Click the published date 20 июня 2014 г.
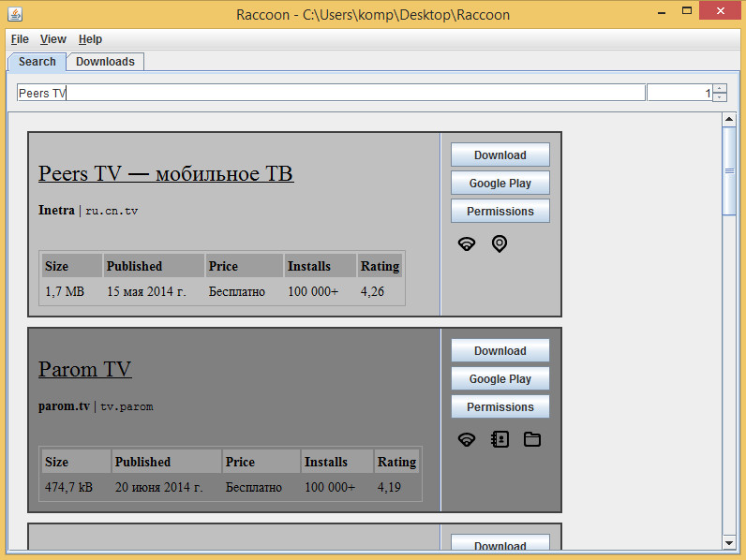 coord(159,487)
